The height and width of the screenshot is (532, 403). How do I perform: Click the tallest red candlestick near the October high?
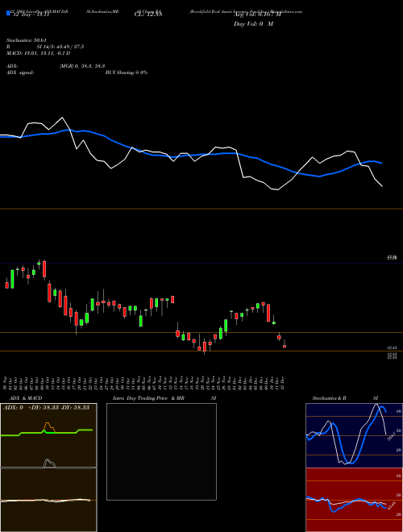[x=44, y=269]
